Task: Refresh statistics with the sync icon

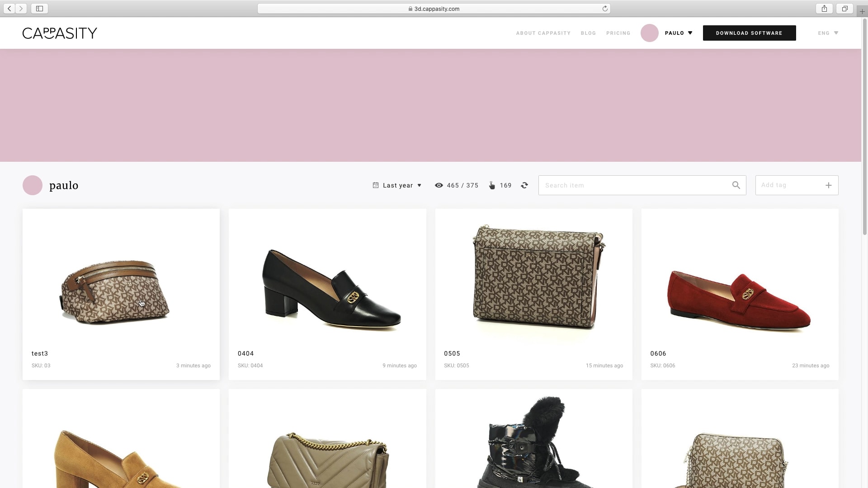Action: coord(524,185)
